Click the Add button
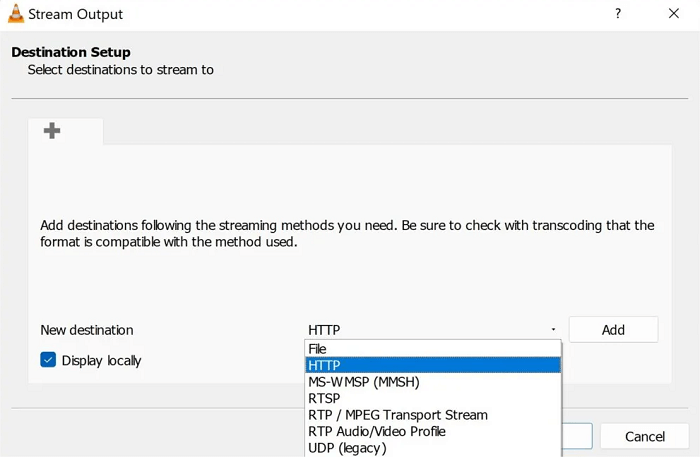The image size is (700, 457). coord(613,330)
